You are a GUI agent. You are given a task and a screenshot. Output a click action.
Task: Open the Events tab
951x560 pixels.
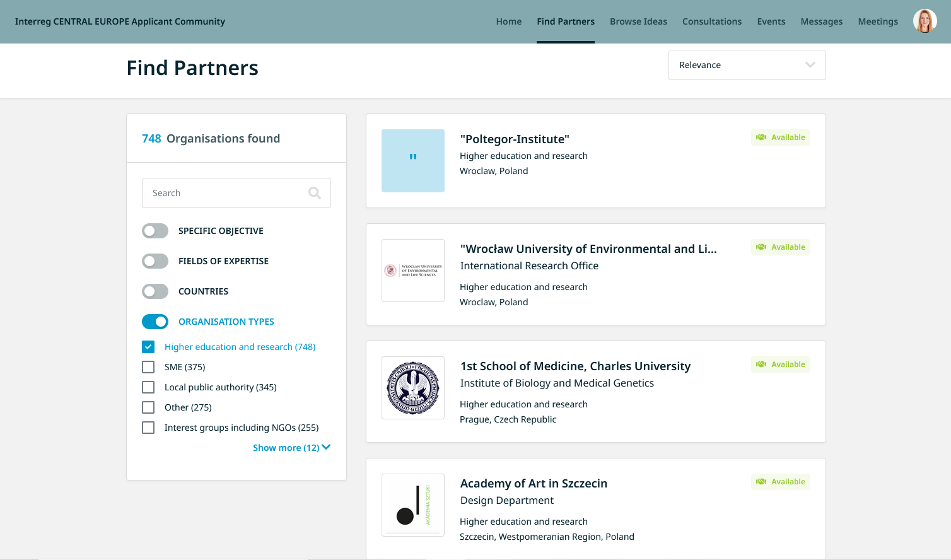point(771,21)
